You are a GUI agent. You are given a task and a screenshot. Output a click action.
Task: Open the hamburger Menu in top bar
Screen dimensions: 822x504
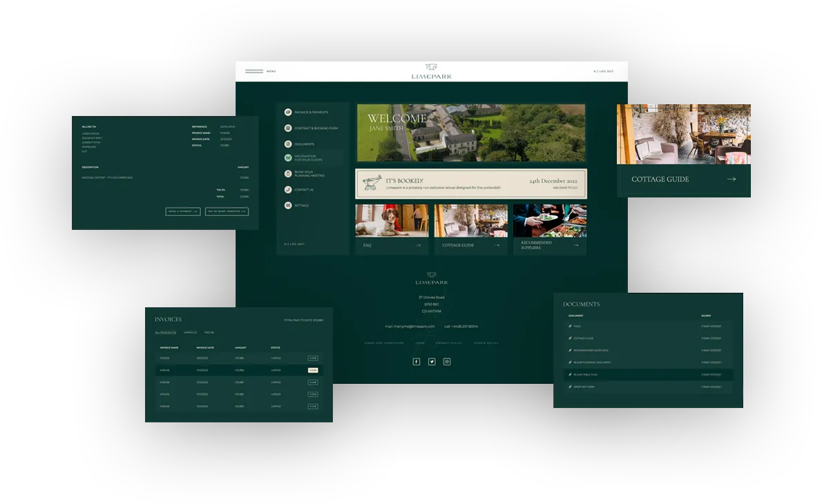pyautogui.click(x=255, y=71)
